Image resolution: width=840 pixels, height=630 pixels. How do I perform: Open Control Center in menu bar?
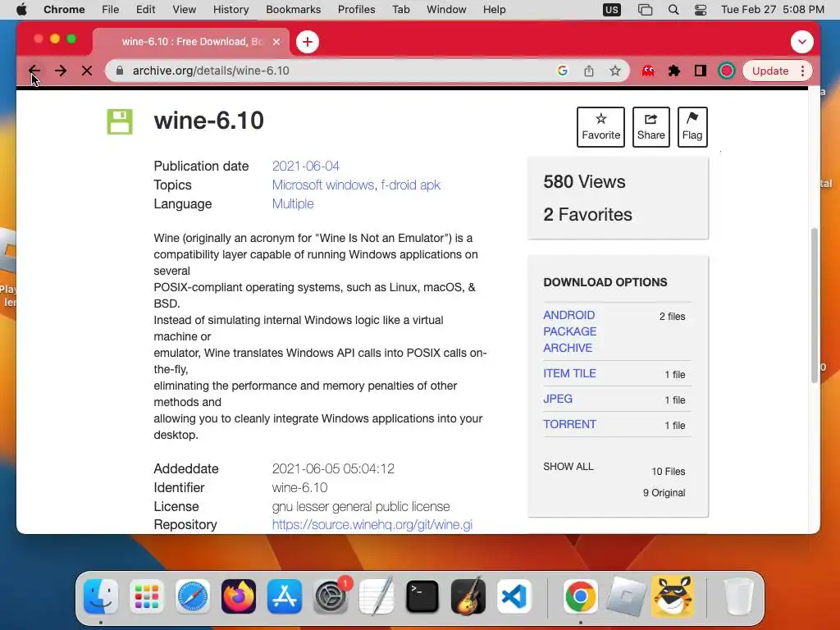pos(701,10)
